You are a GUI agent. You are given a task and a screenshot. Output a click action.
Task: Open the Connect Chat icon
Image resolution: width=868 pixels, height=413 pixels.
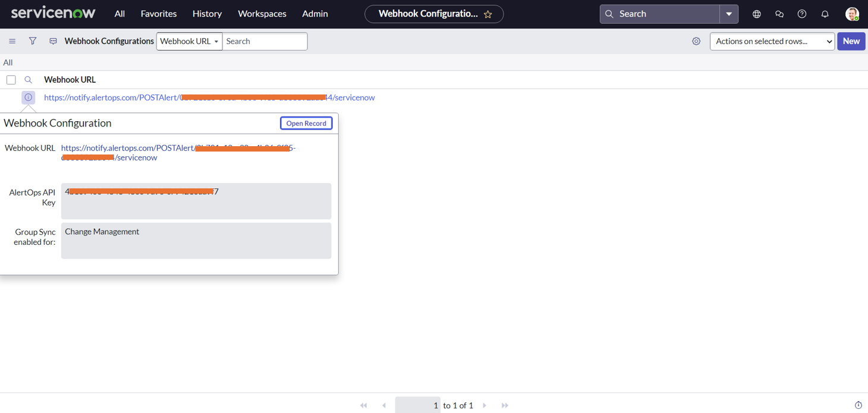779,13
